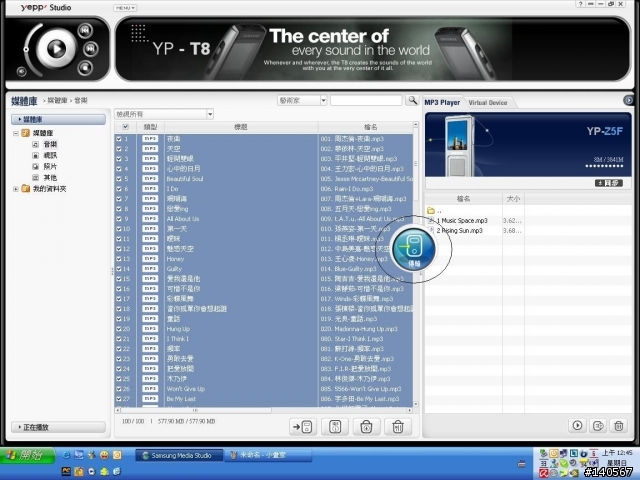Click the 媒體庫 library icon in the tree
The height and width of the screenshot is (480, 640).
(x=25, y=133)
